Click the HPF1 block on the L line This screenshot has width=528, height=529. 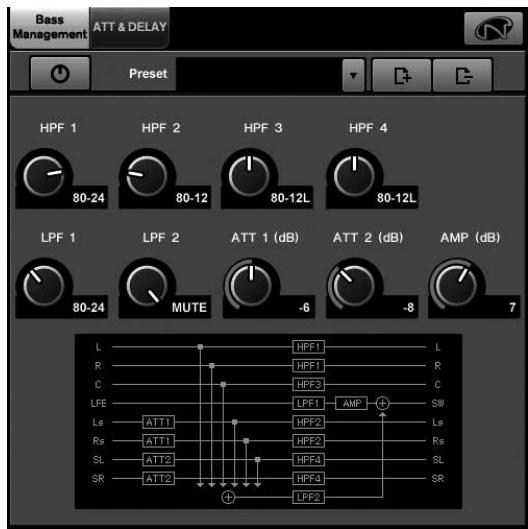308,347
